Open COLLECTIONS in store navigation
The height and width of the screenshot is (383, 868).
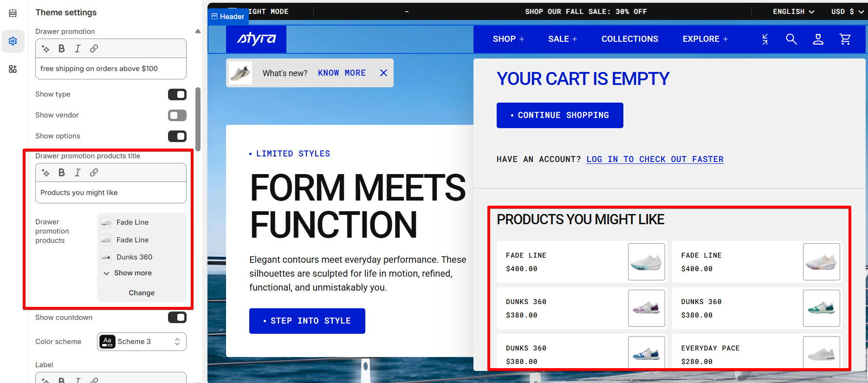point(630,39)
